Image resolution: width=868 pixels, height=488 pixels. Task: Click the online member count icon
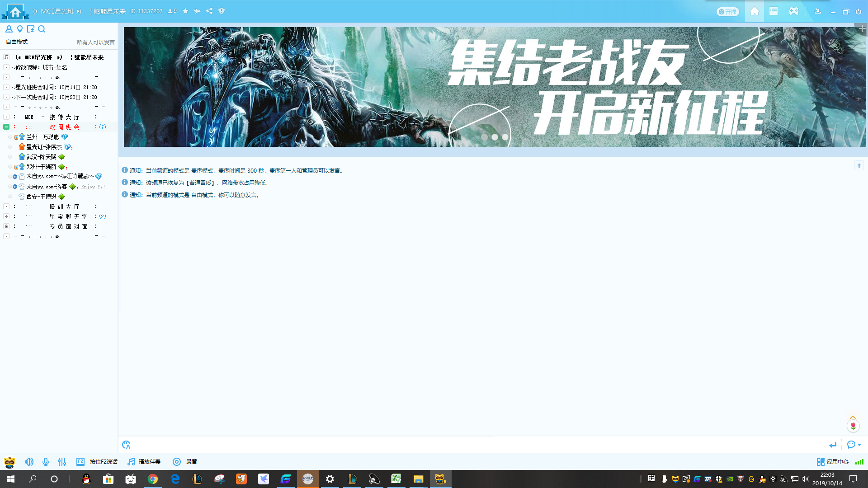pyautogui.click(x=172, y=11)
